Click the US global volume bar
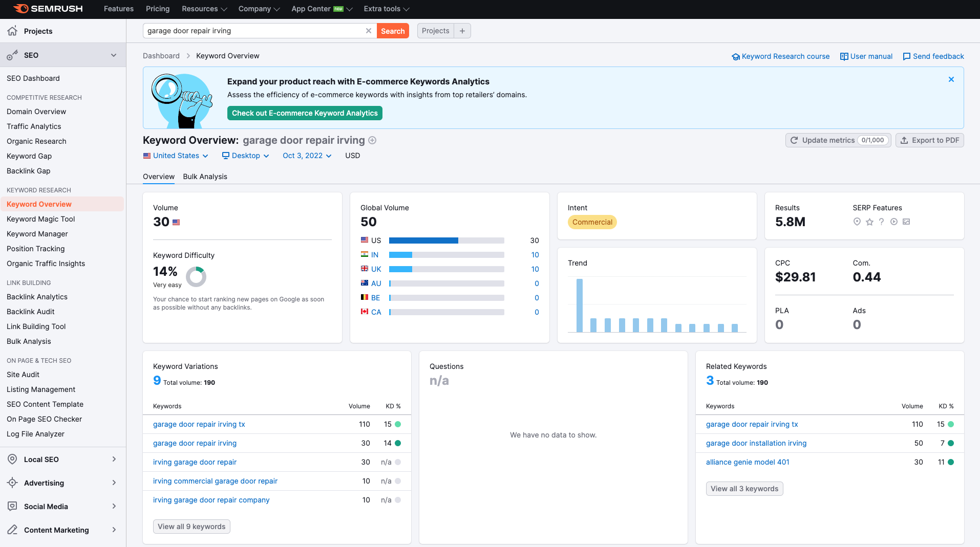The width and height of the screenshot is (980, 547). [x=446, y=240]
